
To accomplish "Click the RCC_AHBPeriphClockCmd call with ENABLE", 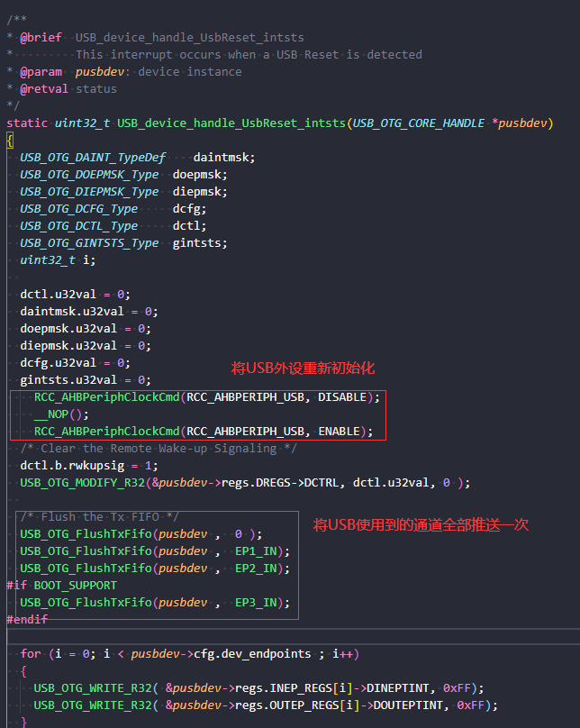I will (x=204, y=432).
